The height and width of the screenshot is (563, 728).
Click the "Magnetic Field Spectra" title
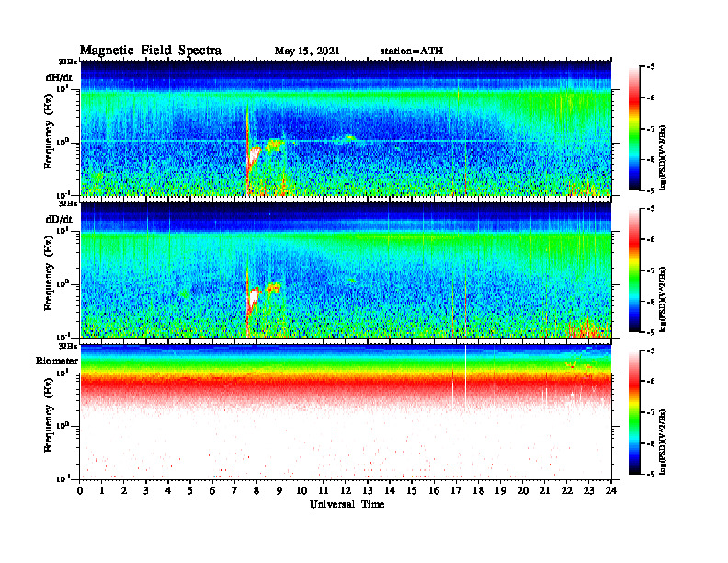(x=151, y=51)
